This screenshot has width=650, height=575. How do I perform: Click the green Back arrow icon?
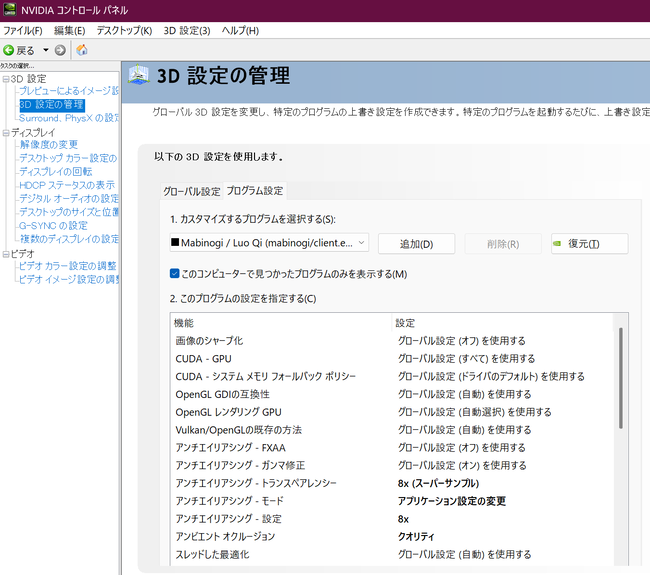pyautogui.click(x=8, y=50)
